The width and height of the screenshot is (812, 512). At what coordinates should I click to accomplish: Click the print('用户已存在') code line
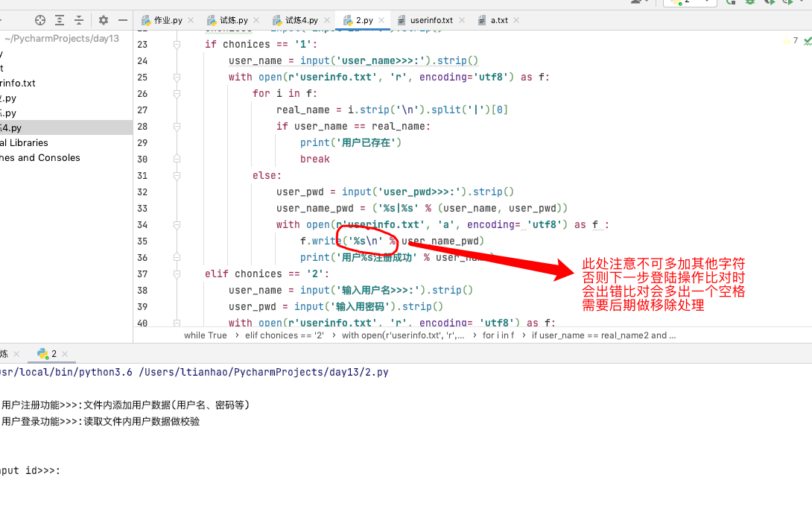(x=351, y=142)
